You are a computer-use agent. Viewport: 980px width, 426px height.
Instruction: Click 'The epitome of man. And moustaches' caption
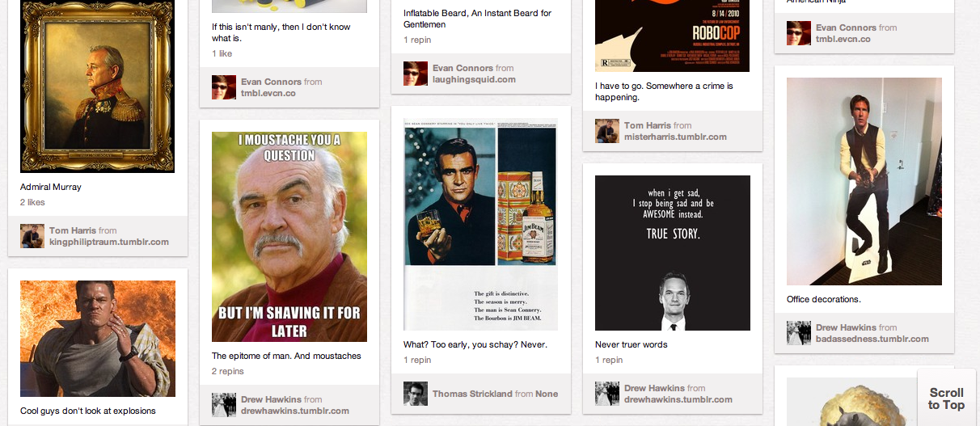(286, 356)
